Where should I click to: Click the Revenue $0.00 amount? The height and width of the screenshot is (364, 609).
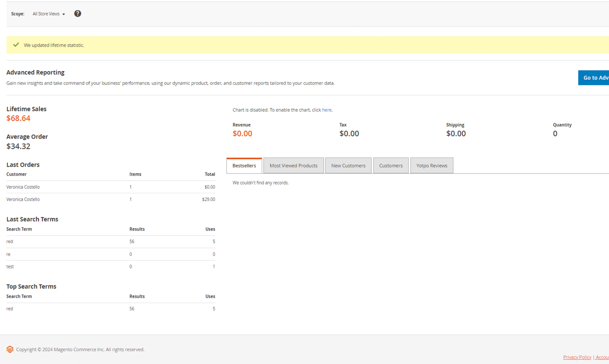[242, 133]
